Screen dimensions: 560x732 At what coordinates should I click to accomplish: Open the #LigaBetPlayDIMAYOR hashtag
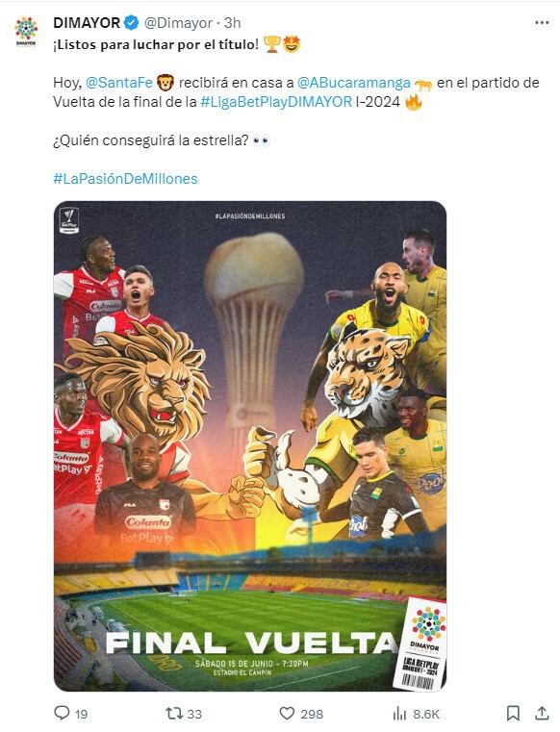pyautogui.click(x=276, y=102)
